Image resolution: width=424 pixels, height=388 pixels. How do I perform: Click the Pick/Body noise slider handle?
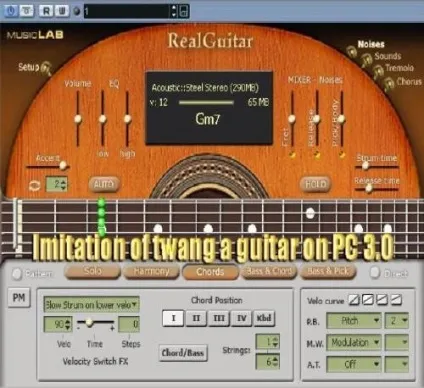[x=341, y=119]
